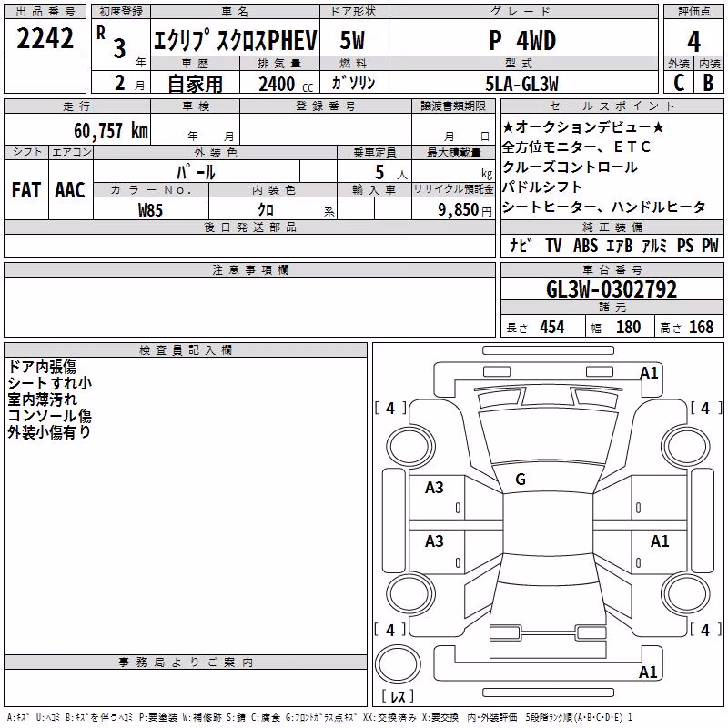Select interior color クロ
This screenshot has width=728, height=728.
(266, 210)
